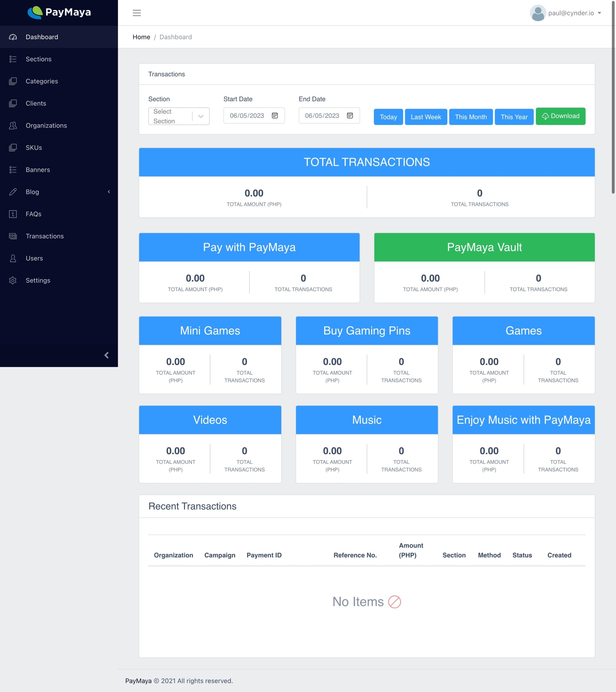Navigate to Clients page
The width and height of the screenshot is (616, 692).
click(59, 103)
